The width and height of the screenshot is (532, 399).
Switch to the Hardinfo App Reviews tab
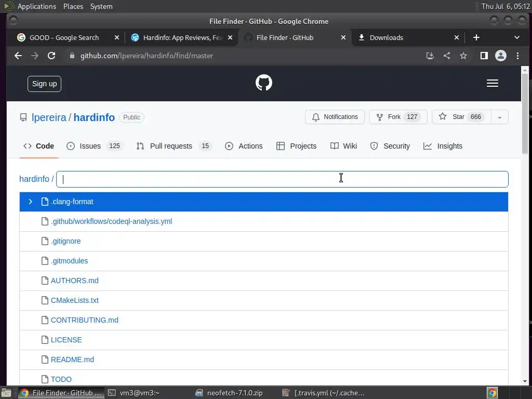coord(182,37)
